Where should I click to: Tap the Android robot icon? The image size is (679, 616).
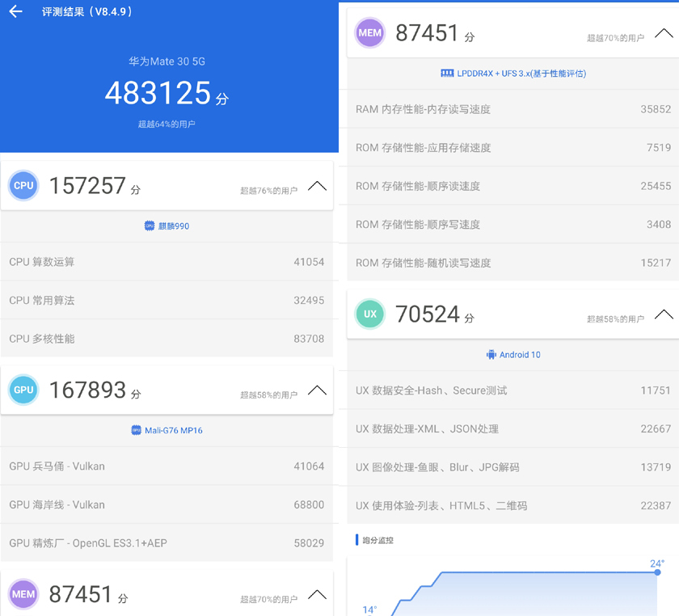[x=491, y=355]
